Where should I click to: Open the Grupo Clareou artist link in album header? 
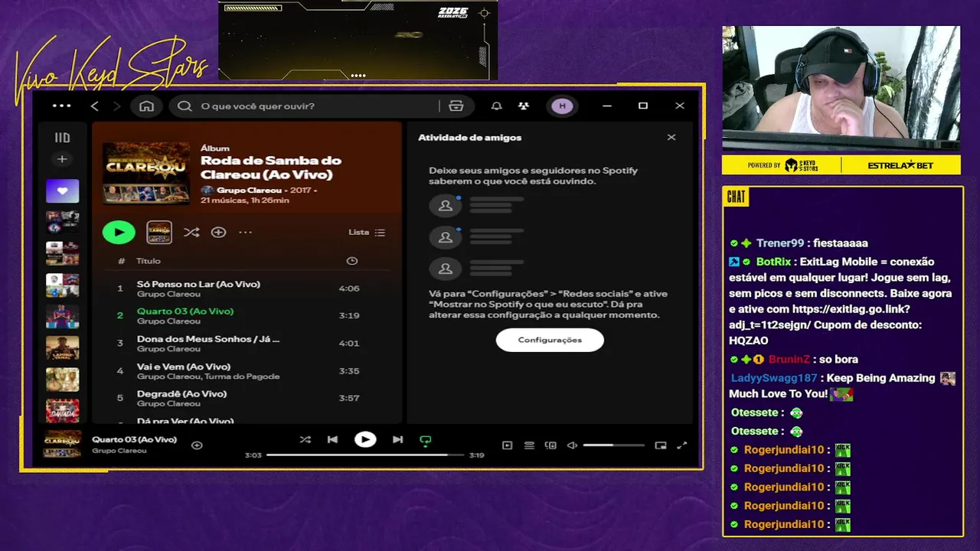pyautogui.click(x=249, y=190)
